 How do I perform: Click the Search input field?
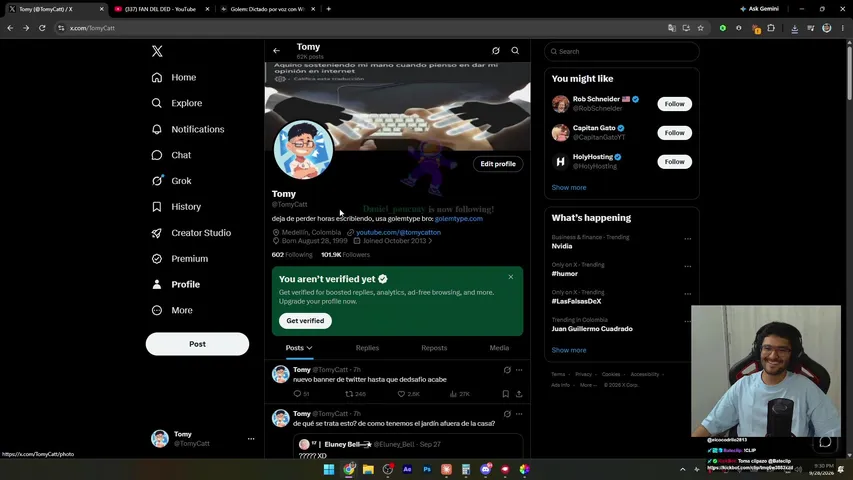pos(621,51)
